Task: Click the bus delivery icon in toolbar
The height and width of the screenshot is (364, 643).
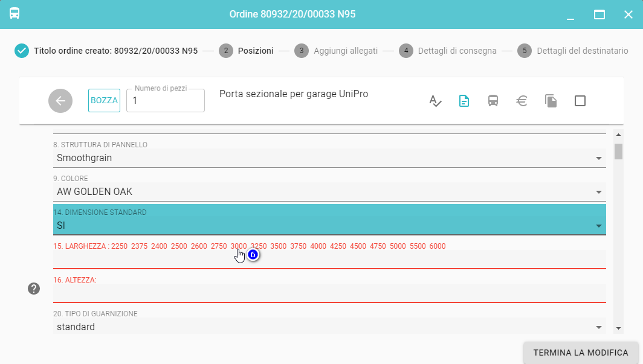Action: point(493,101)
